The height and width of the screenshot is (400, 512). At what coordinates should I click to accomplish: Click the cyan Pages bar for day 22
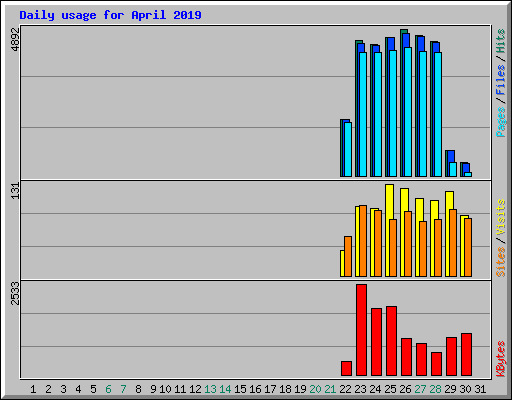(x=348, y=149)
